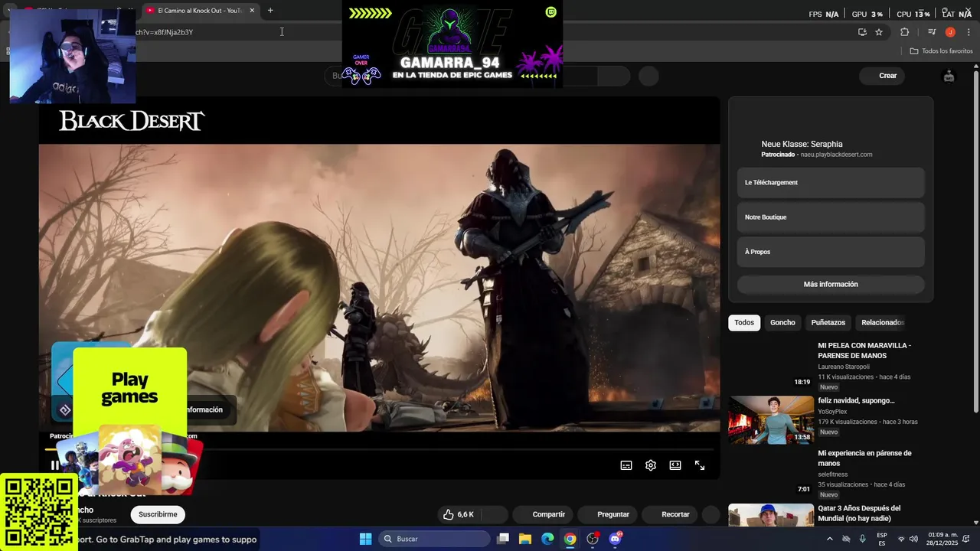
Task: Install app via address bar icon
Action: click(x=862, y=32)
